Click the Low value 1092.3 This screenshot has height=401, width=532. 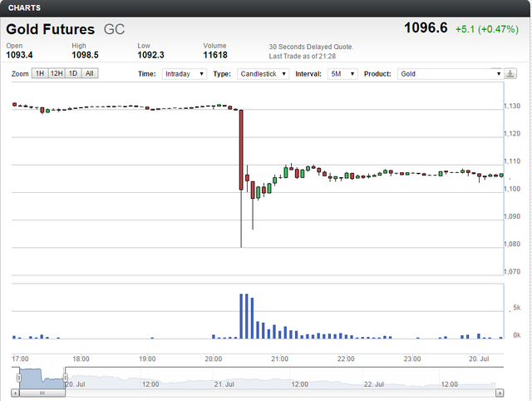pyautogui.click(x=150, y=55)
